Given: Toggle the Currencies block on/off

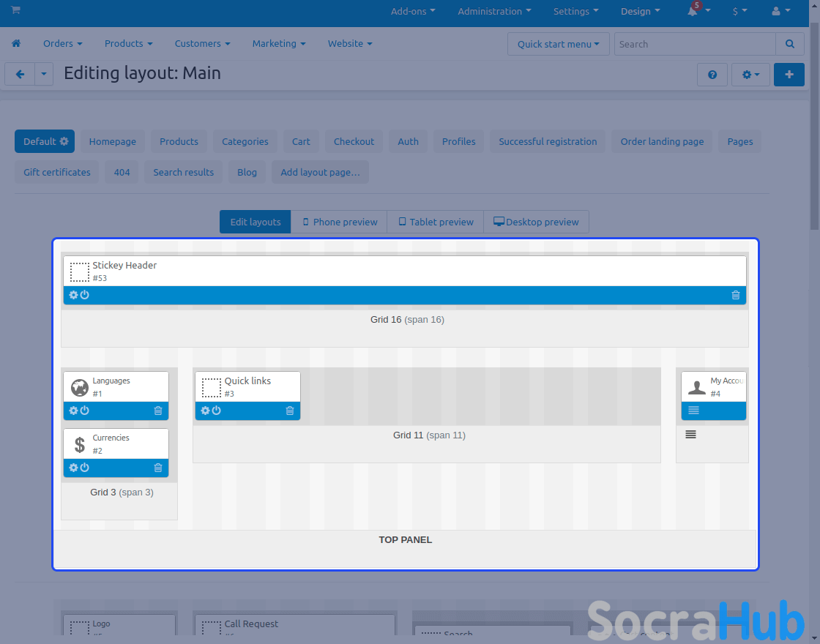Looking at the screenshot, I should (85, 468).
